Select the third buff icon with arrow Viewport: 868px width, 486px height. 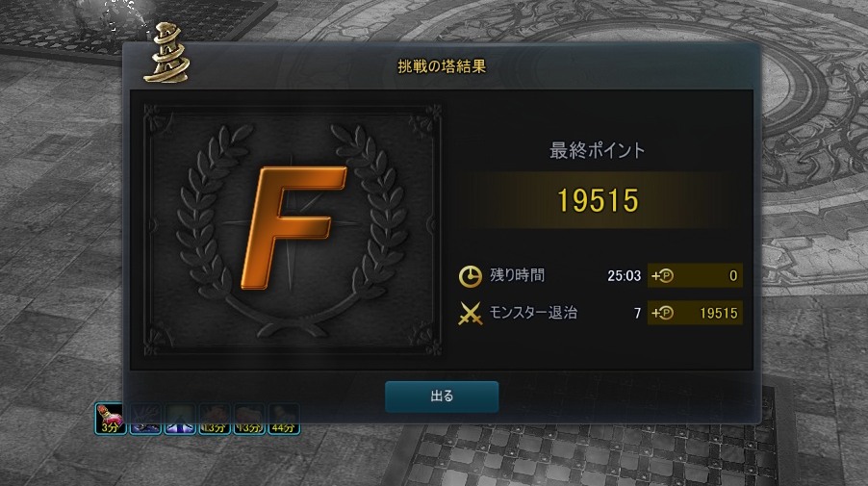180,419
